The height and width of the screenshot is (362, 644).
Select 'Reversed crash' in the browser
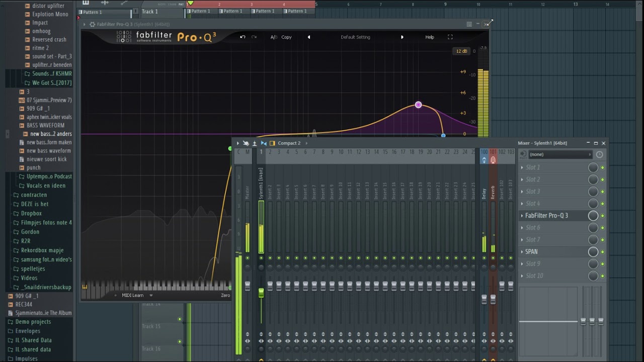point(49,40)
